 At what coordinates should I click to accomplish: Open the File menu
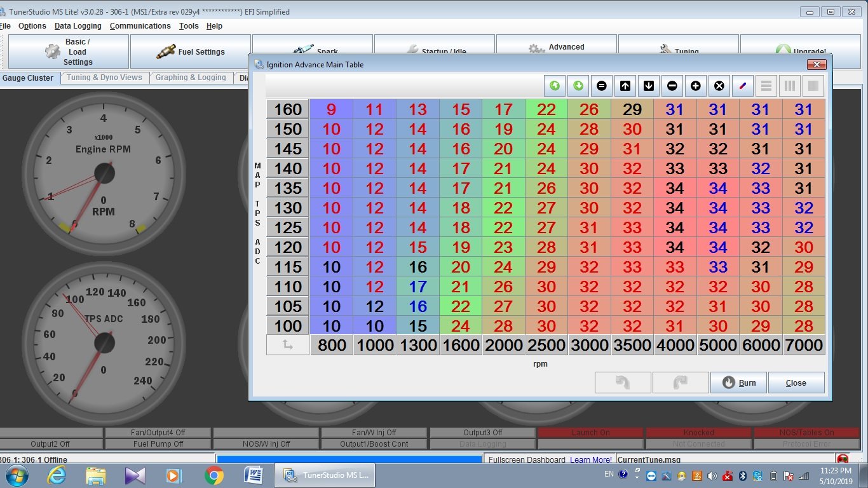(5, 26)
